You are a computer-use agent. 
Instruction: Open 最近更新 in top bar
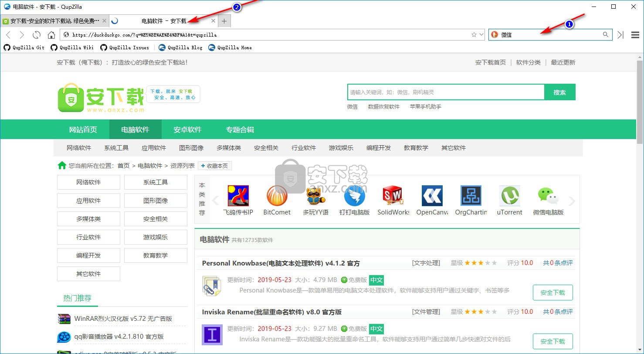563,62
